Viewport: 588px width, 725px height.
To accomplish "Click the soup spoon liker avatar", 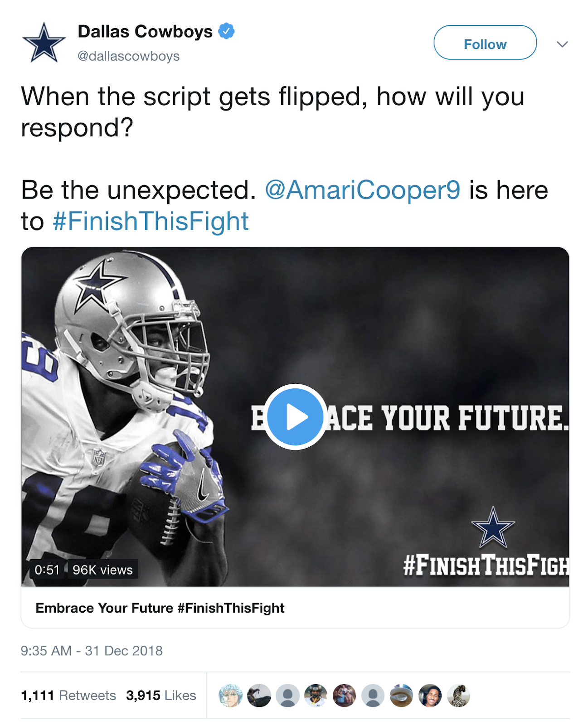I will tap(401, 696).
